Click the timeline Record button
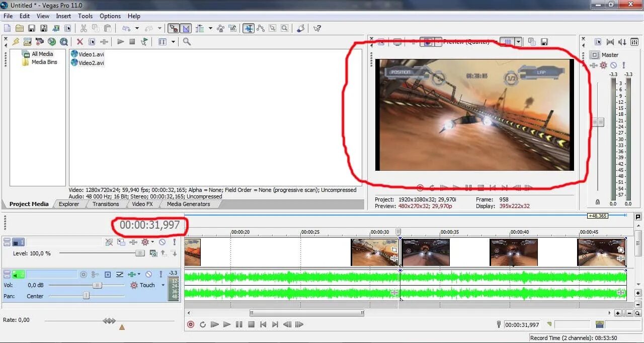 pos(191,325)
